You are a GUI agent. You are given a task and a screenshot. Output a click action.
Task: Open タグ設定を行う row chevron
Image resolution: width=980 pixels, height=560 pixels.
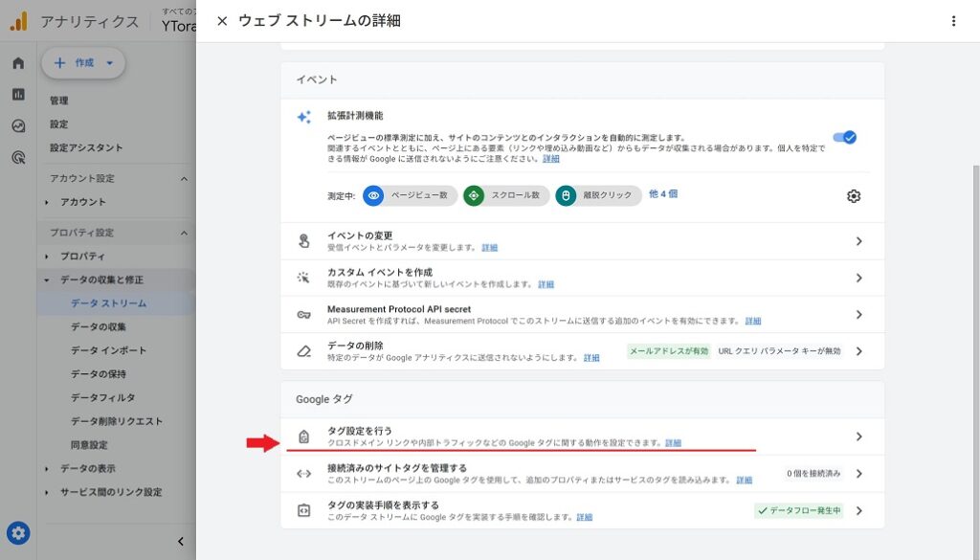pos(858,437)
